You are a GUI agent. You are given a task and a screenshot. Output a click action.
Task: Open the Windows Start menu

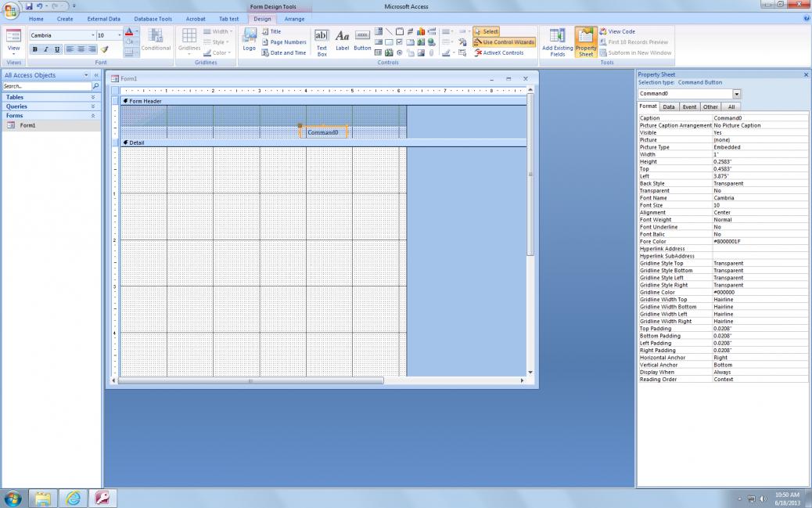point(12,498)
